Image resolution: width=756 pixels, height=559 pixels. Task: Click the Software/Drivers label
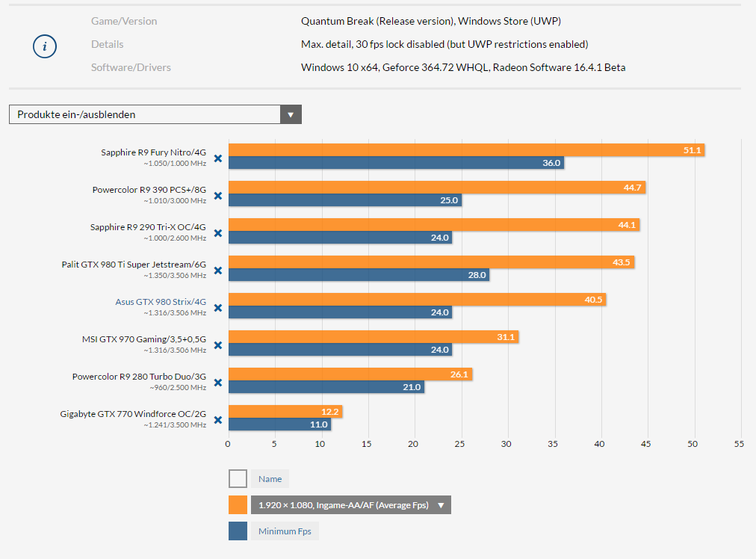(x=131, y=67)
